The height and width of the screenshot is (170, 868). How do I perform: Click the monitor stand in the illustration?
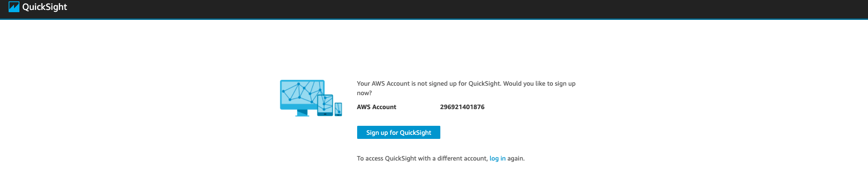pyautogui.click(x=302, y=113)
